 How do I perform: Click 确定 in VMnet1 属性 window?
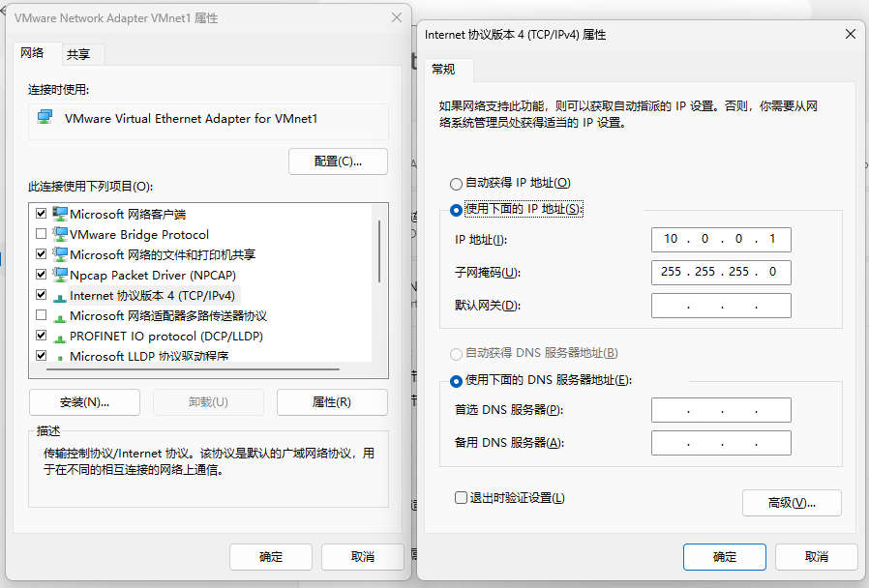271,557
